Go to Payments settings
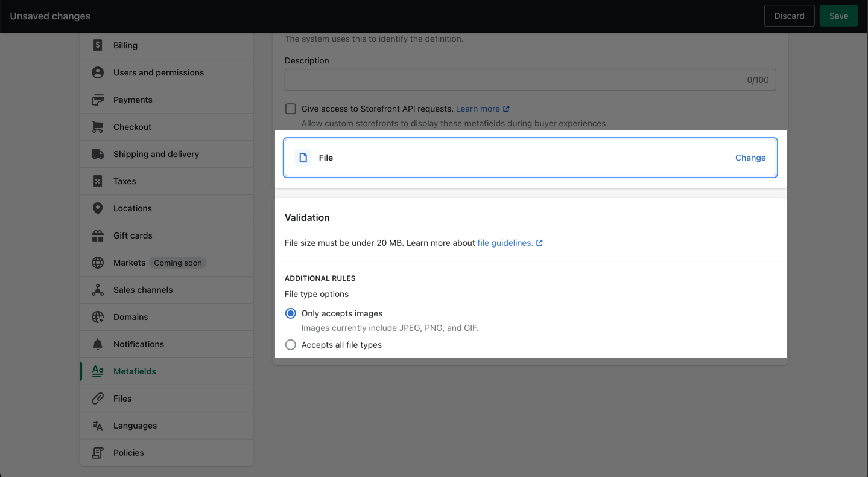Screen dimensions: 868x477 [x=166, y=100]
